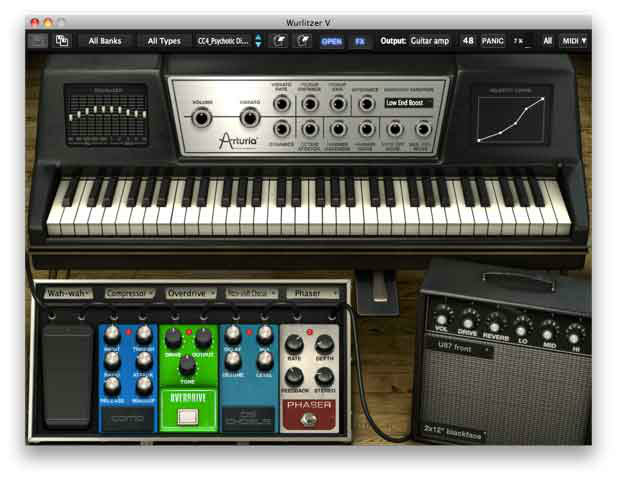Click the wah-wah pedal treadle
617x480 pixels.
click(67, 376)
